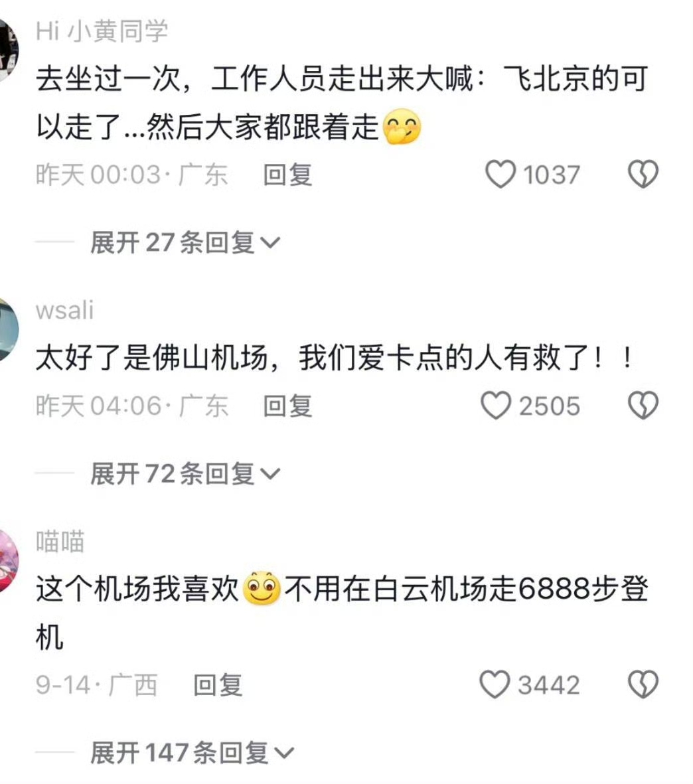Expand 27 replies under first comment
This screenshot has height=784, width=693.
[x=185, y=243]
